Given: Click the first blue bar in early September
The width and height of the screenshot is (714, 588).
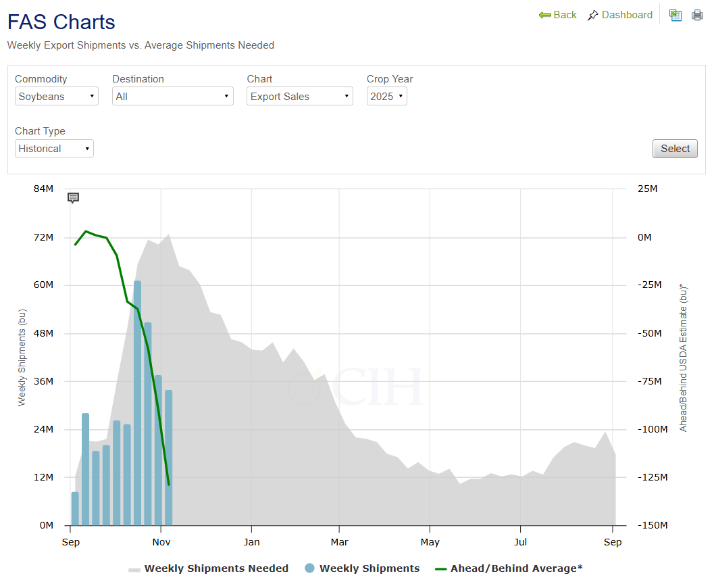Looking at the screenshot, I should click(x=75, y=509).
